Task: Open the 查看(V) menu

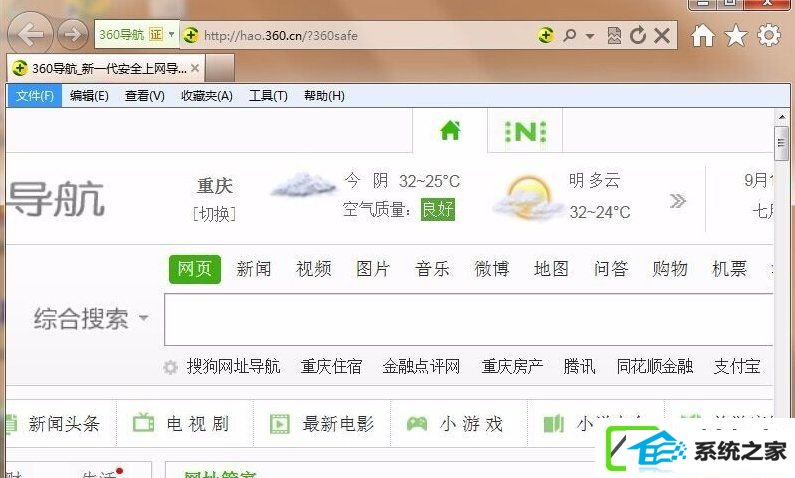Action: pos(144,95)
